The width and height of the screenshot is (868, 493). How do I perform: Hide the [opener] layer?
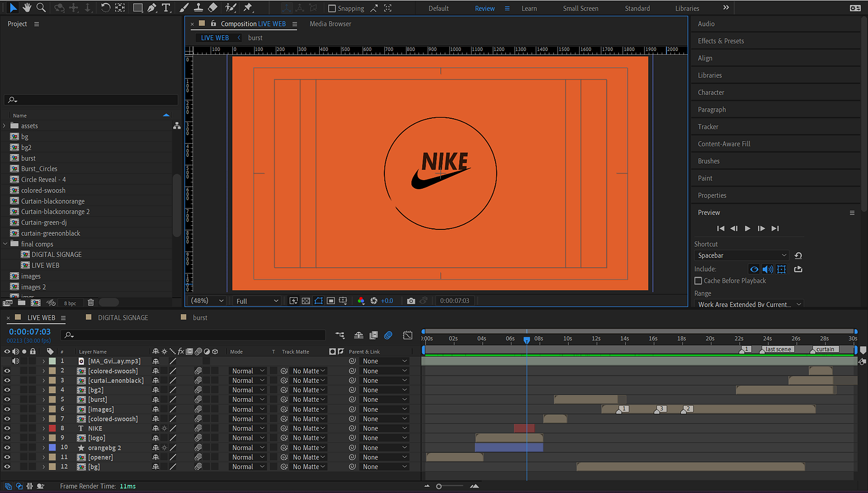click(7, 457)
